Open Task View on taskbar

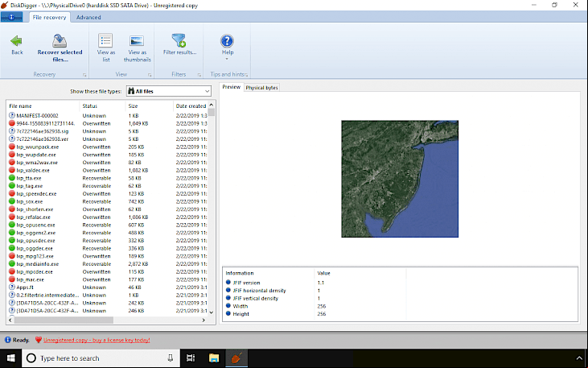pos(191,358)
